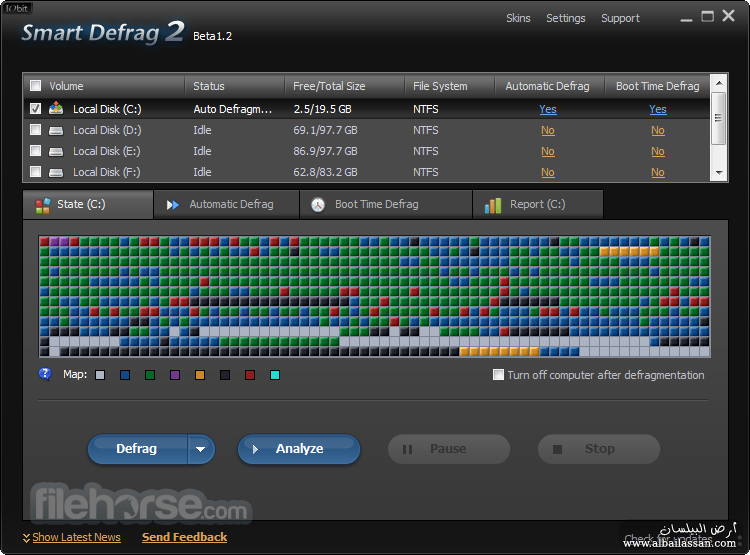Click the '2.5/19.5 GB' size cell
The width and height of the screenshot is (750, 555).
pos(322,110)
